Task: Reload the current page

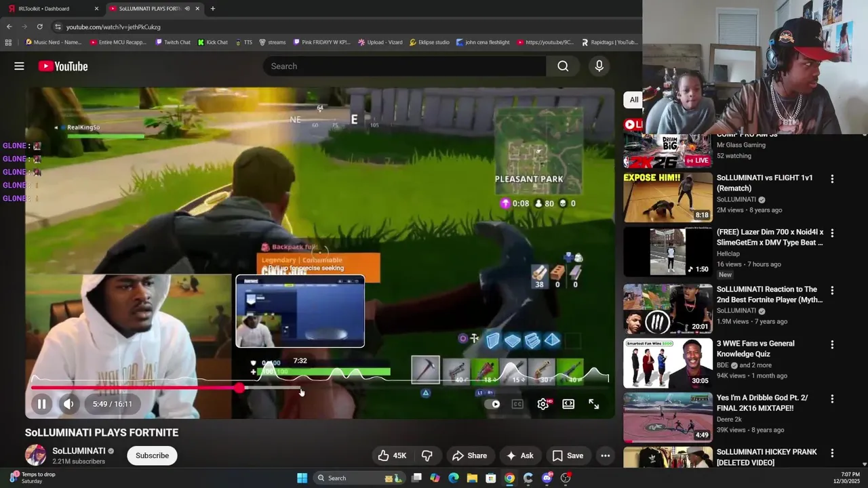Action: (x=39, y=26)
